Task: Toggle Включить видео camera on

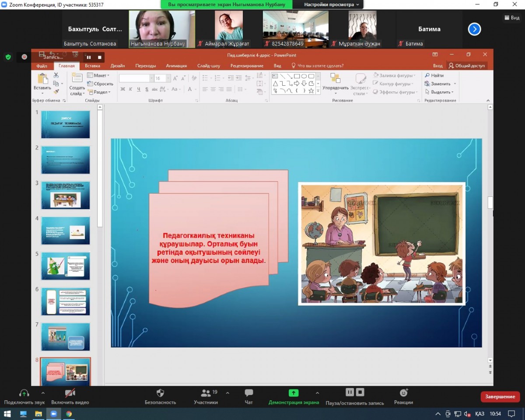Action: pos(70,393)
